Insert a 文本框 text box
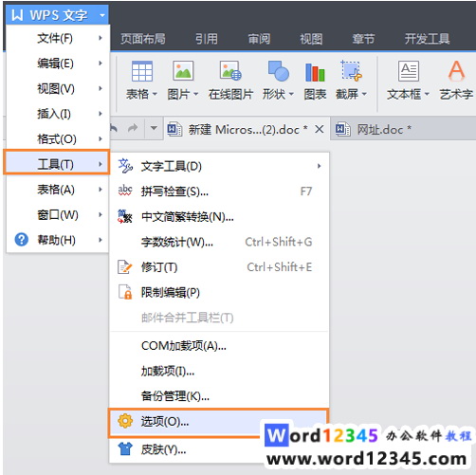This screenshot has width=476, height=475. pos(409,71)
